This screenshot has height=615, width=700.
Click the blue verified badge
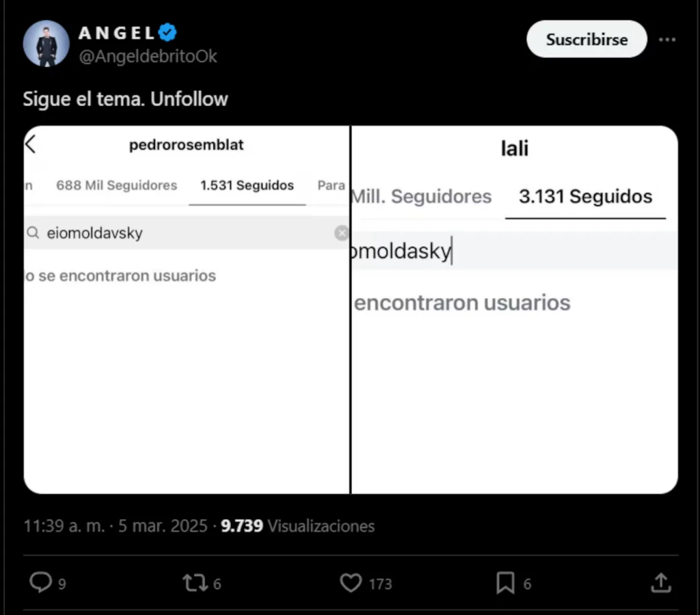[168, 33]
